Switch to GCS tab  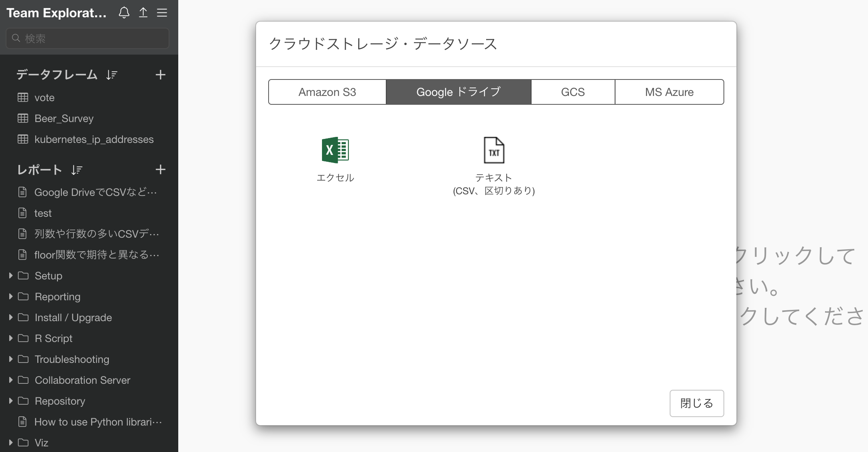click(573, 92)
